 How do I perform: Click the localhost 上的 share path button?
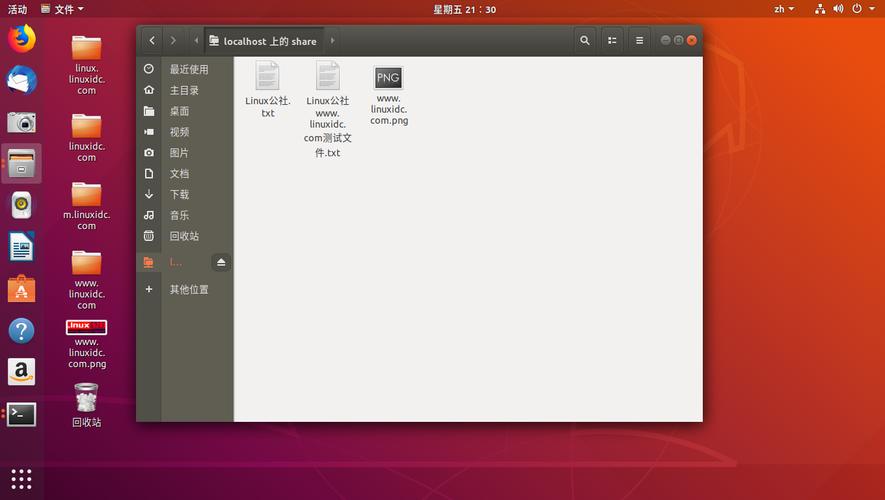click(264, 41)
